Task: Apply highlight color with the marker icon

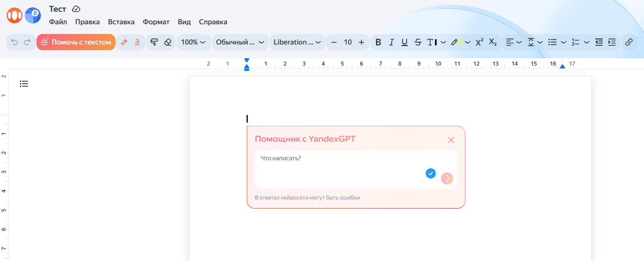Action: pos(456,42)
